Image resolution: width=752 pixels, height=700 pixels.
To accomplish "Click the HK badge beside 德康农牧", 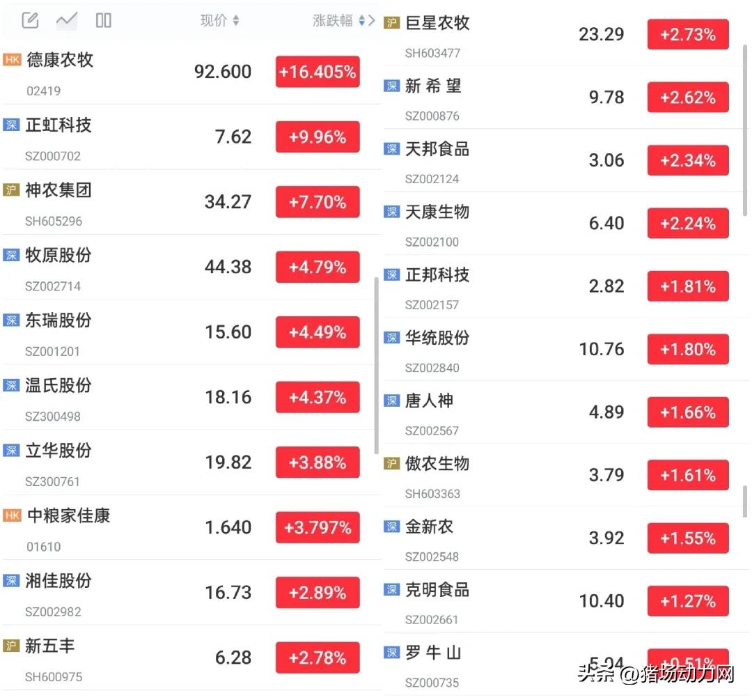I will pyautogui.click(x=13, y=60).
